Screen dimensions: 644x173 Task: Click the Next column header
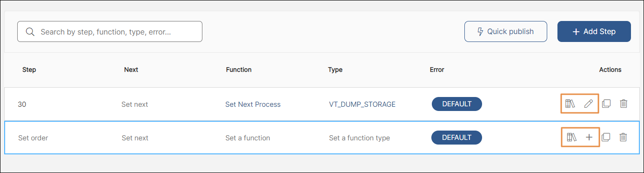[131, 69]
